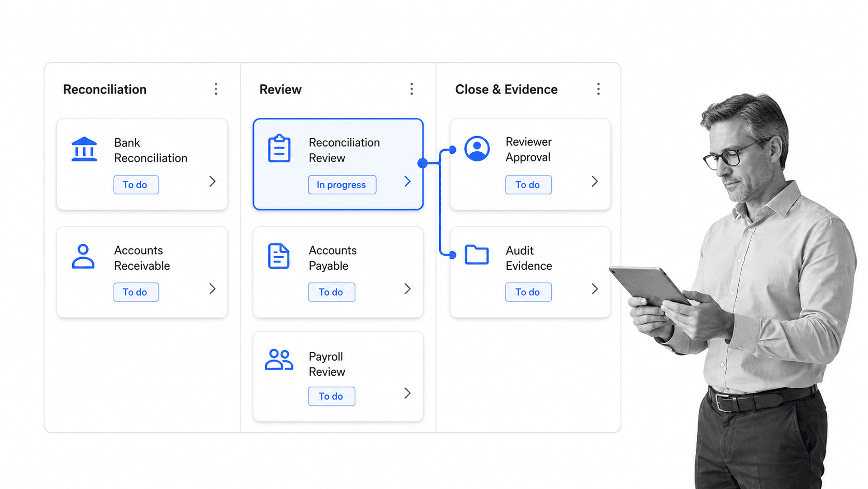
Task: Click To do status on Payroll Review
Action: pyautogui.click(x=332, y=396)
